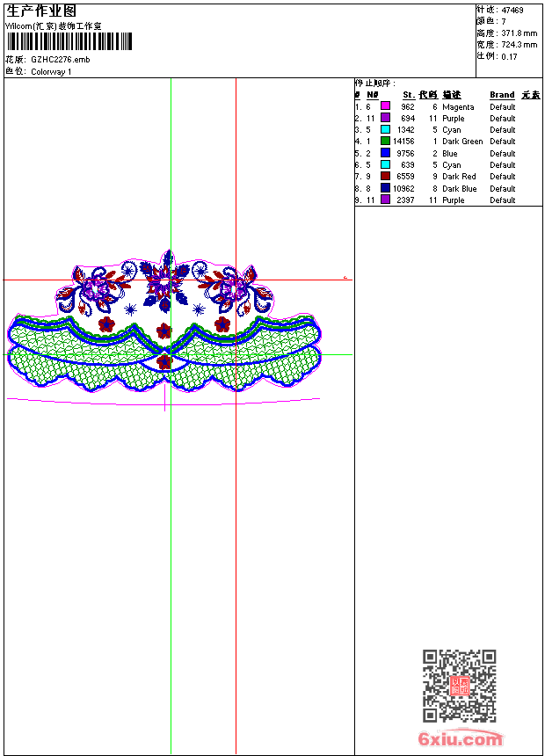545x756 pixels.
Task: Click the Dark Red description text
Action: point(459,177)
